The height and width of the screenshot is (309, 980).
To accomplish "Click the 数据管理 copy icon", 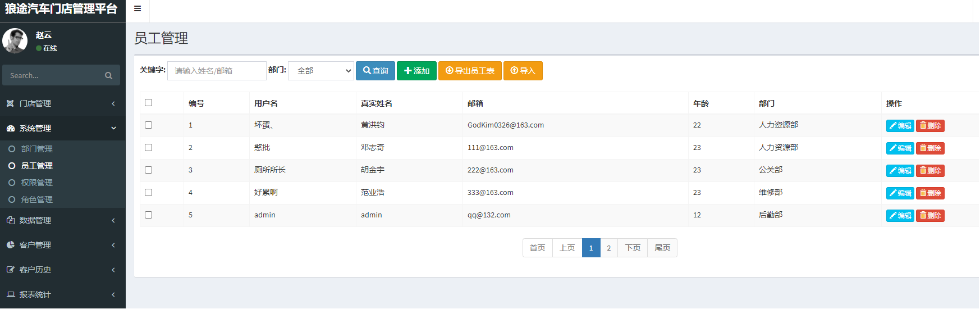I will tap(10, 220).
